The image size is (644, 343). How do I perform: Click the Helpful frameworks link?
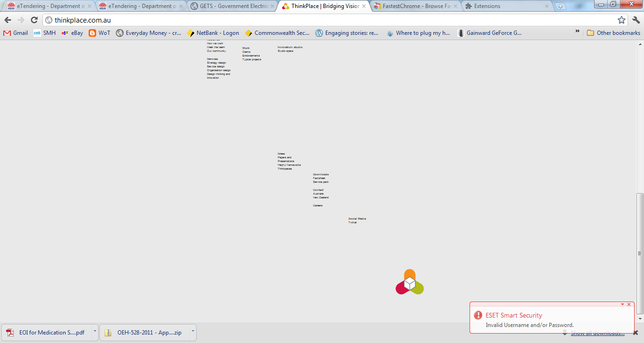(x=289, y=165)
